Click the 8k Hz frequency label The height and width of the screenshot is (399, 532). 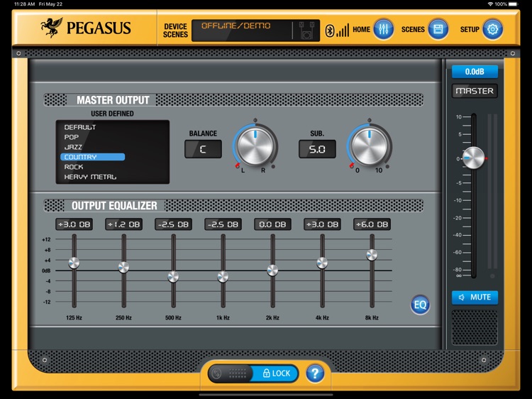pos(372,318)
